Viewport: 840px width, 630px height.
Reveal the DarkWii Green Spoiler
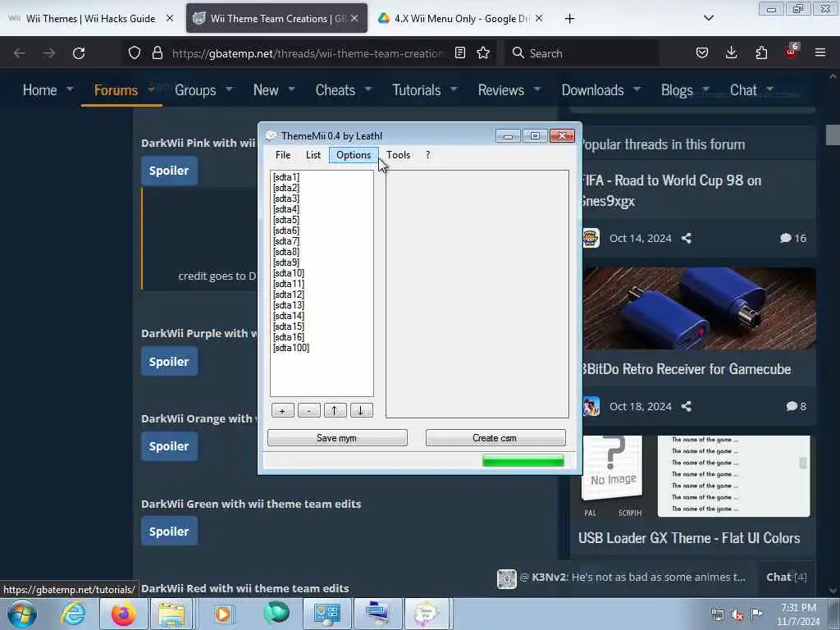pyautogui.click(x=169, y=532)
